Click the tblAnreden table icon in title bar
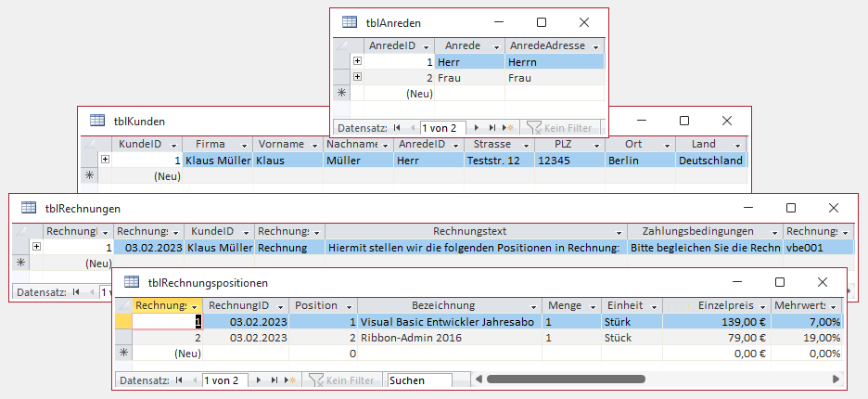Image resolution: width=868 pixels, height=399 pixels. click(x=350, y=22)
